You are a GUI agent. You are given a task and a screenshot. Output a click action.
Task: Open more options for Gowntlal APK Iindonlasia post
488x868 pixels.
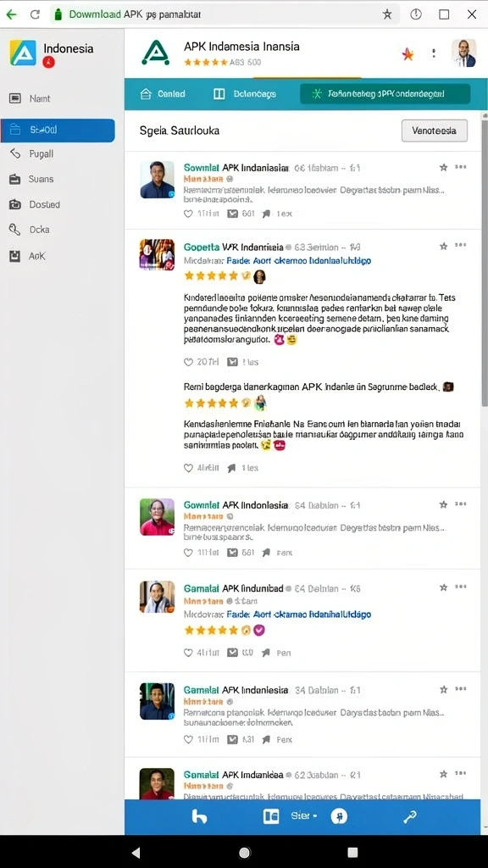click(x=460, y=504)
